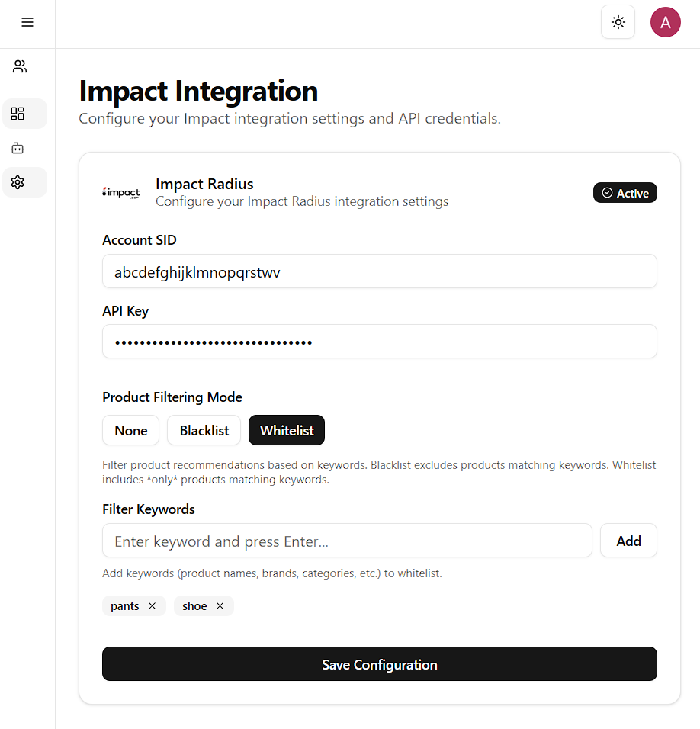700x729 pixels.
Task: Open the dashboard grid icon
Action: (x=18, y=114)
